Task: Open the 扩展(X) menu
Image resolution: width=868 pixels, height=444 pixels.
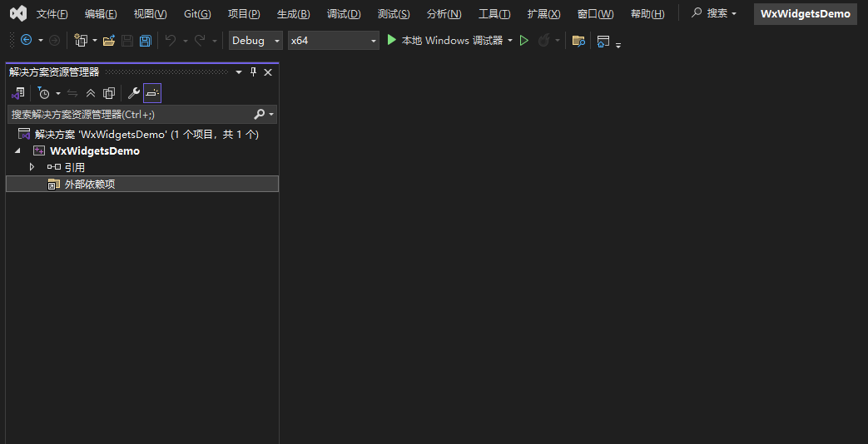Action: 543,14
